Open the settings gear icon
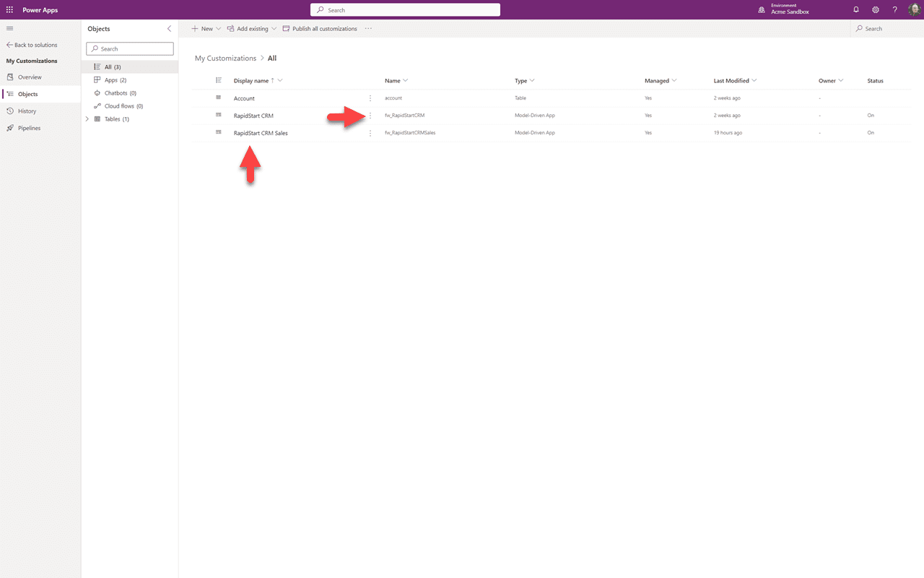924x578 pixels. [x=876, y=9]
